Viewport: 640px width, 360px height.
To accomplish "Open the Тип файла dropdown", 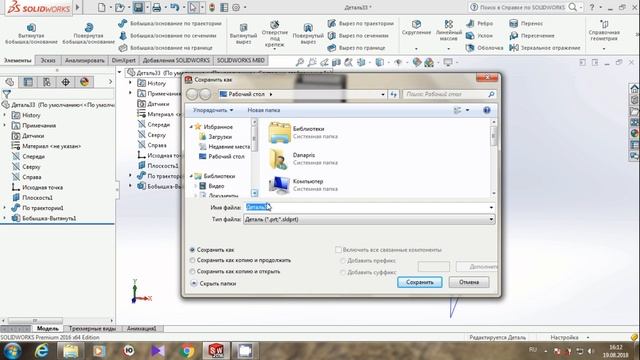I will (x=369, y=219).
